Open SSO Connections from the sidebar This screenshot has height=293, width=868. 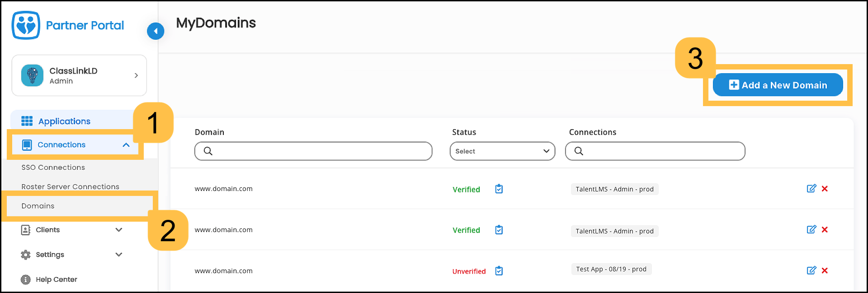(x=53, y=167)
